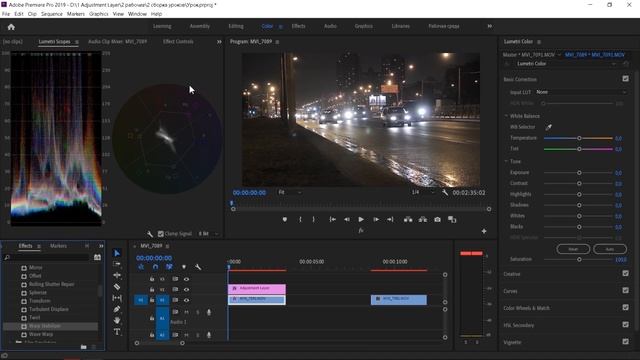This screenshot has width=640, height=360.
Task: Collapse the White Balance section
Action: (x=506, y=116)
